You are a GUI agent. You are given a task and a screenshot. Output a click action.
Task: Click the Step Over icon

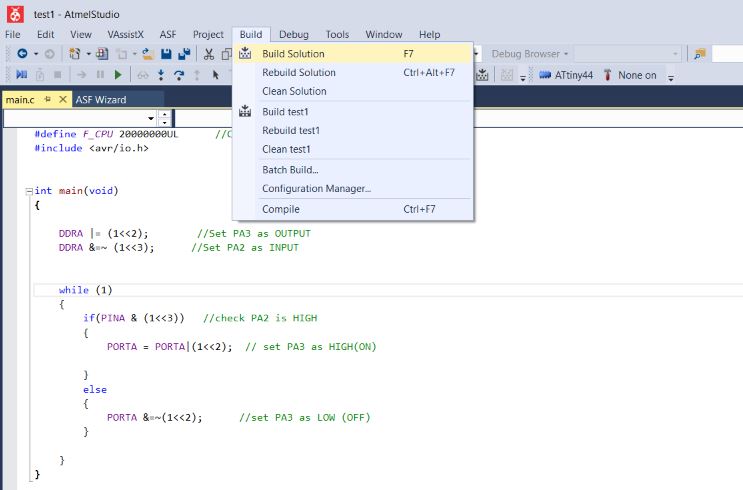click(179, 75)
